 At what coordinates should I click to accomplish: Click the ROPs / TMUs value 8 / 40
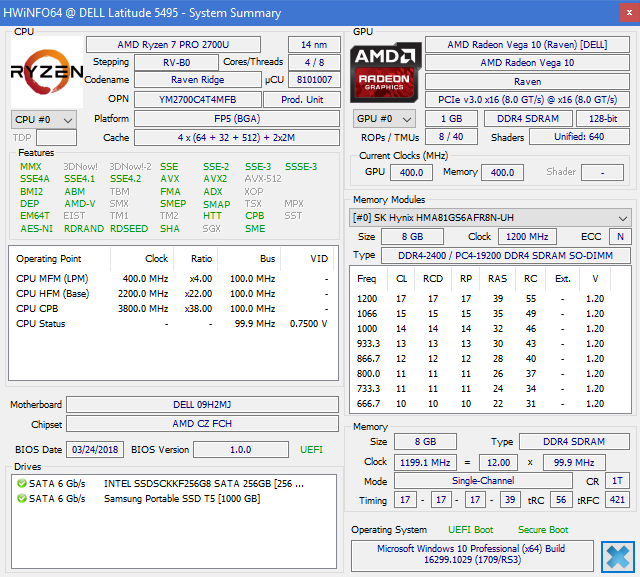451,137
